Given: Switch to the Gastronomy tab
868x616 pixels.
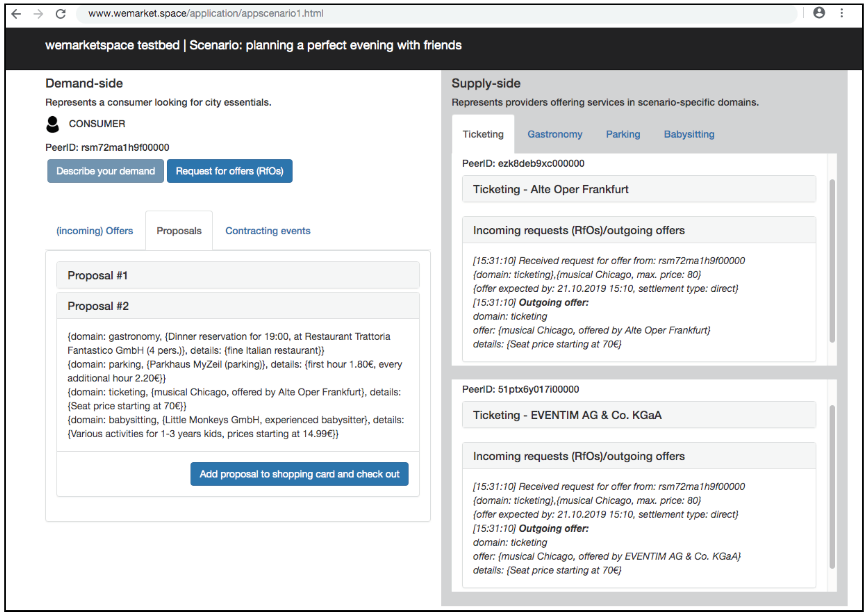Looking at the screenshot, I should point(555,134).
